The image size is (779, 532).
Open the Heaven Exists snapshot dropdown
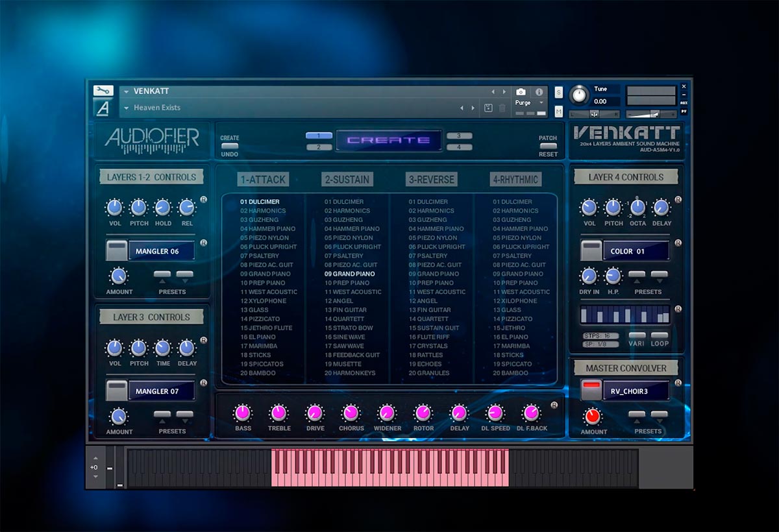click(127, 108)
